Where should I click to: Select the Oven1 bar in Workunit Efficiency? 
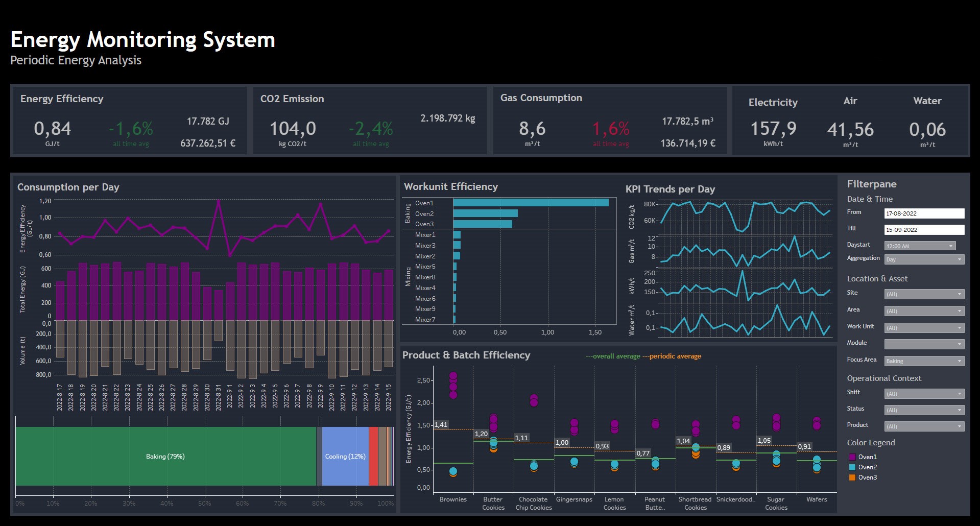coord(531,203)
